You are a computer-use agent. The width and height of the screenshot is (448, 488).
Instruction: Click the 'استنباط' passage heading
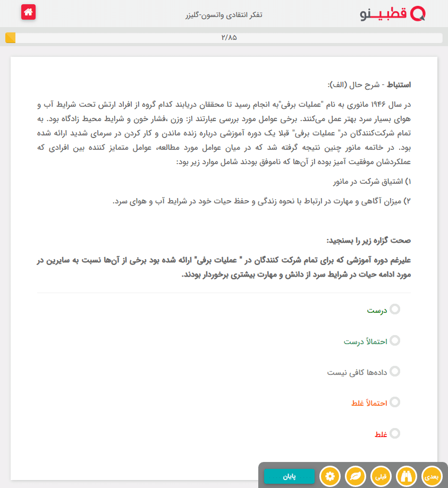click(x=398, y=84)
